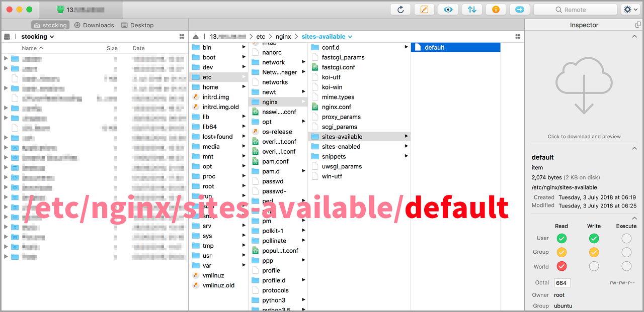Click the remote pane view-mode grid icon
The height and width of the screenshot is (312, 644).
(518, 37)
